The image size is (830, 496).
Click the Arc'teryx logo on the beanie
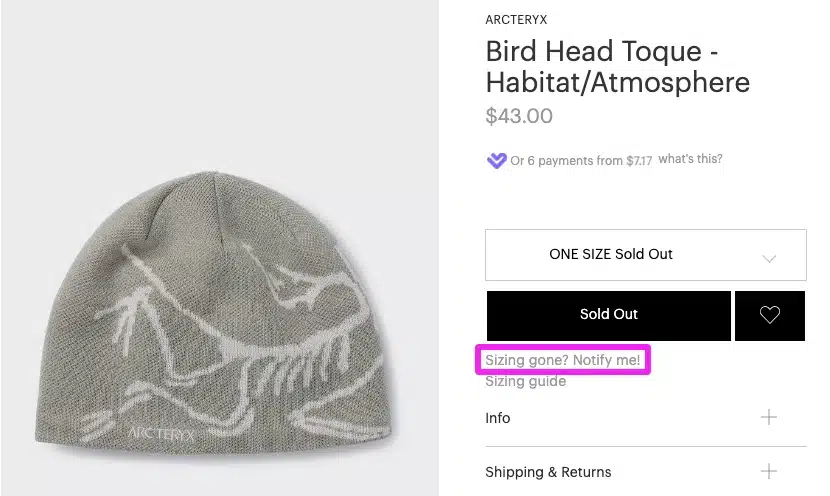tap(161, 434)
